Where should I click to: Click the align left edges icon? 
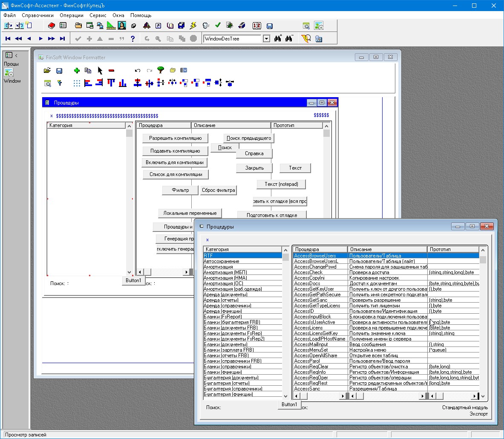coord(88,83)
